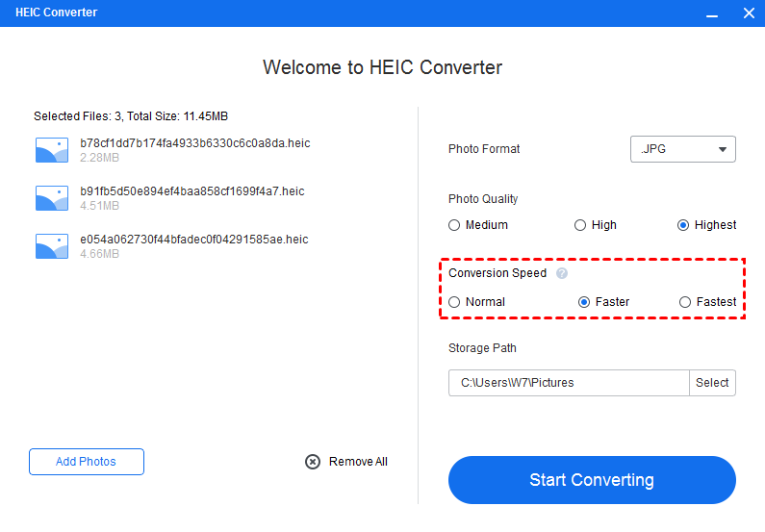The image size is (765, 532).
Task: Select Medium photo quality
Action: [x=455, y=225]
